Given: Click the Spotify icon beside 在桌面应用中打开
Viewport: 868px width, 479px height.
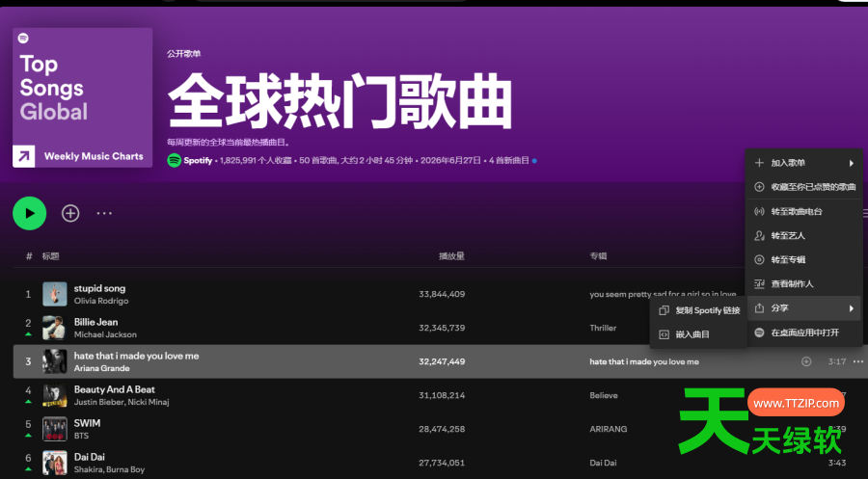Looking at the screenshot, I should 759,333.
